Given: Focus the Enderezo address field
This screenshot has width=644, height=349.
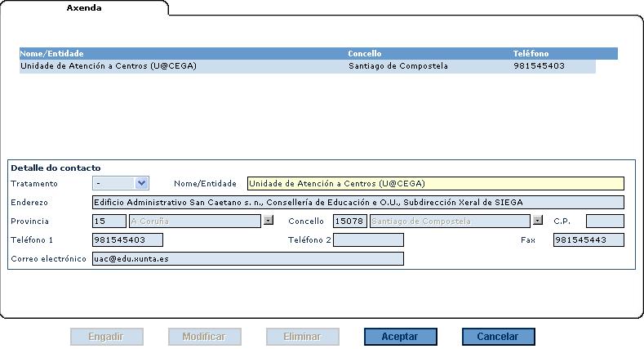Looking at the screenshot, I should point(358,203).
